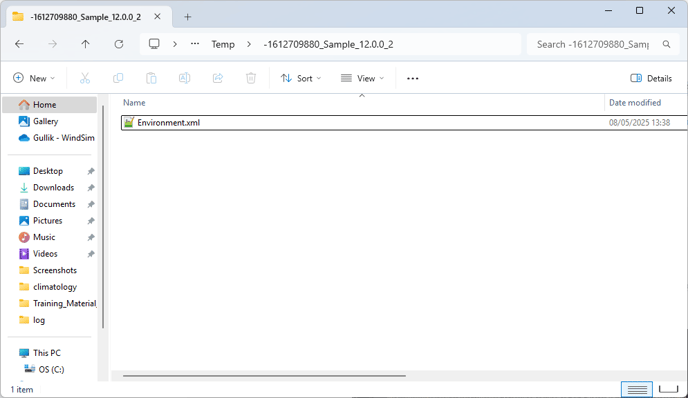The width and height of the screenshot is (688, 398).
Task: Click the date 08/05/2025 13:38
Action: [x=639, y=122]
